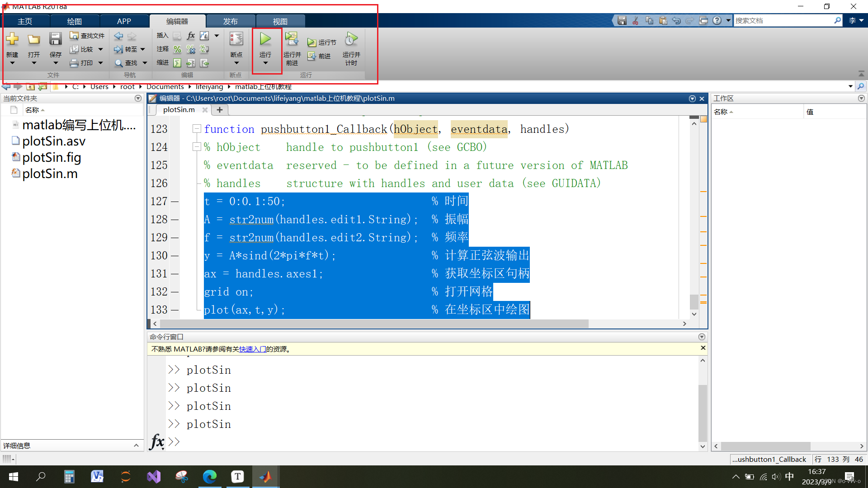The height and width of the screenshot is (488, 868).
Task: Open the Breakpoints (断点) dropdown
Action: pyautogui.click(x=236, y=63)
